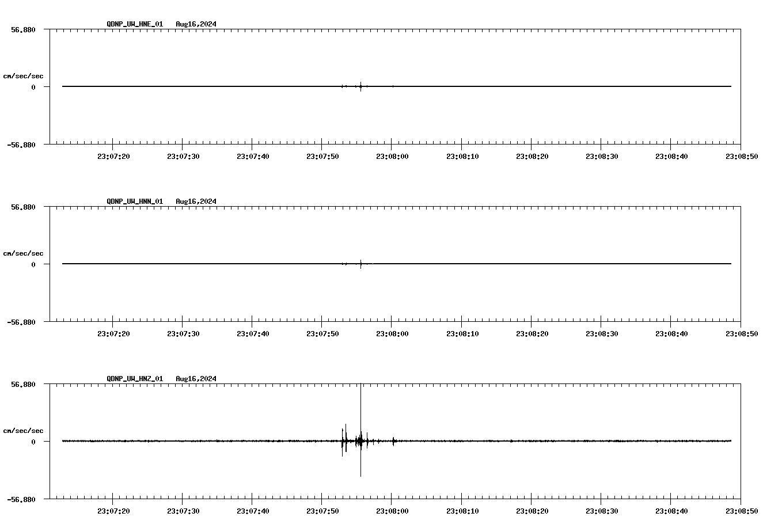Click 23:08:50 time label under HNE plot
This screenshot has height=532, width=782.
[x=741, y=156]
